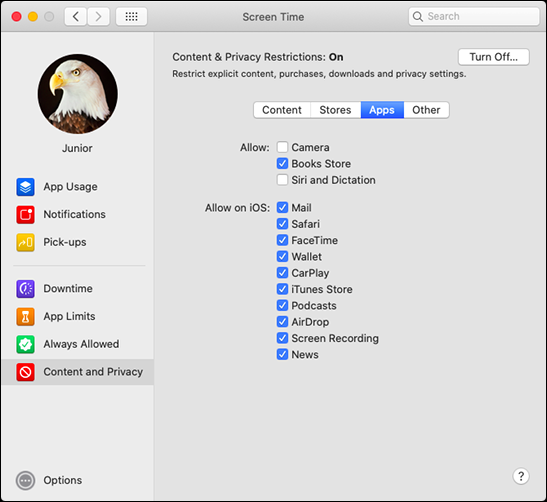Enable the Camera checkbox

[x=282, y=147]
